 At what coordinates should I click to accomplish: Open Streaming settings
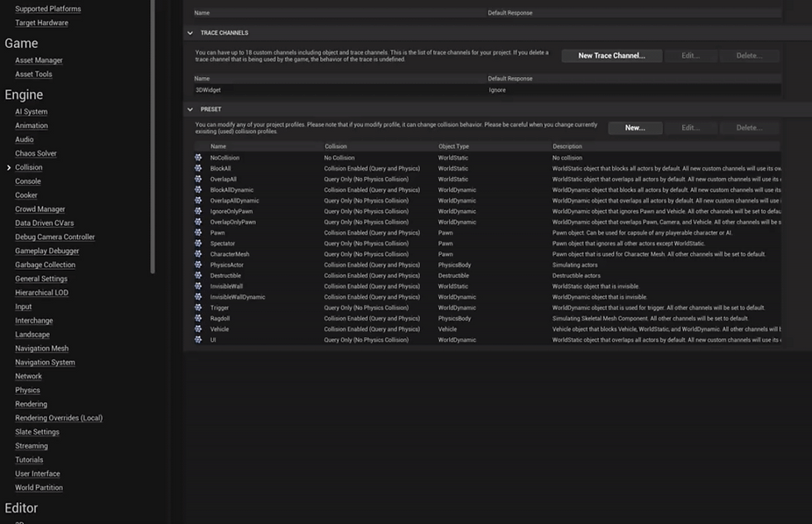[31, 446]
